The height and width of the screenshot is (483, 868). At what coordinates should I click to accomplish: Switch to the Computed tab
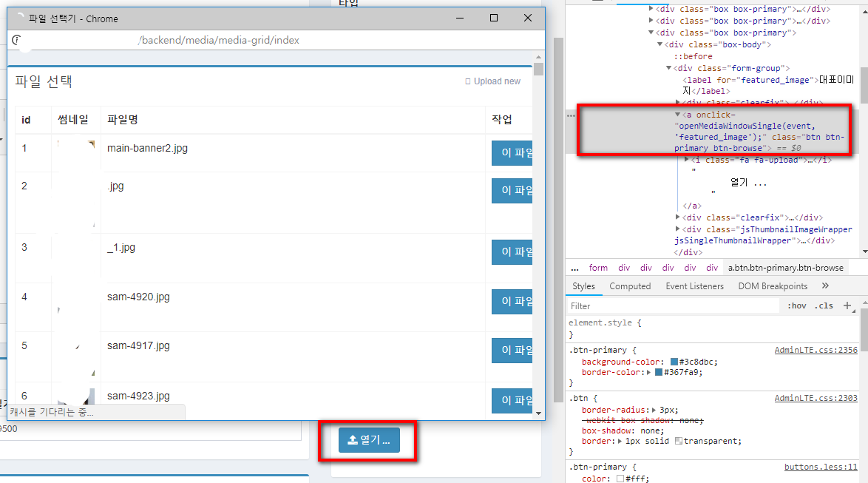[x=630, y=286]
